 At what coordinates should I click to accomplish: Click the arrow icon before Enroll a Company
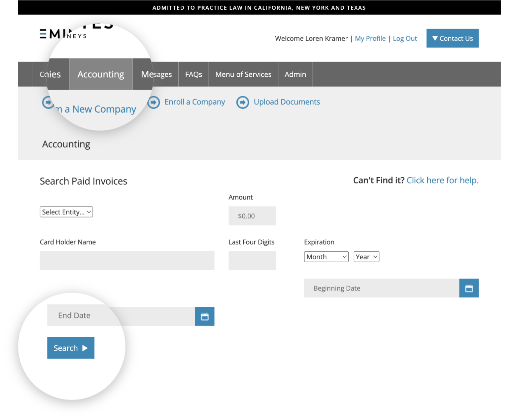153,102
